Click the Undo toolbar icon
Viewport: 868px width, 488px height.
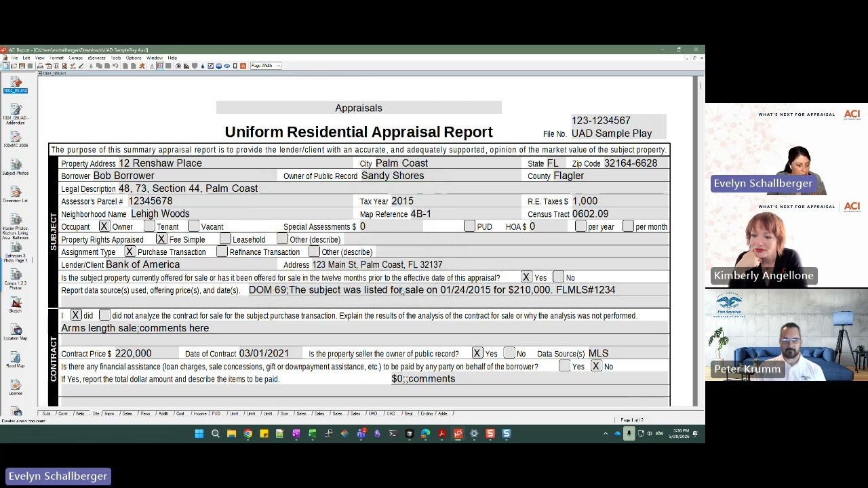(x=115, y=66)
